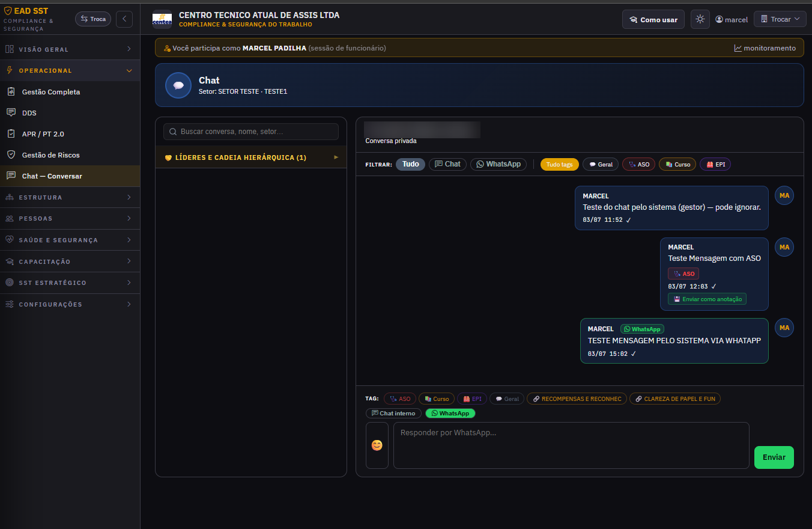
Task: Send the message with Enviar
Action: (x=774, y=457)
